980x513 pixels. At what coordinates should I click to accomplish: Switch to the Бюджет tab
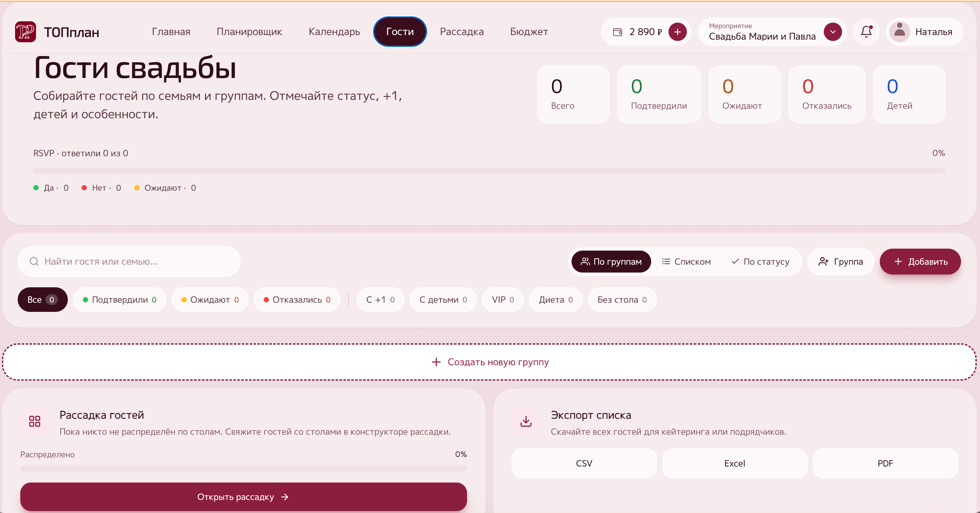tap(529, 31)
